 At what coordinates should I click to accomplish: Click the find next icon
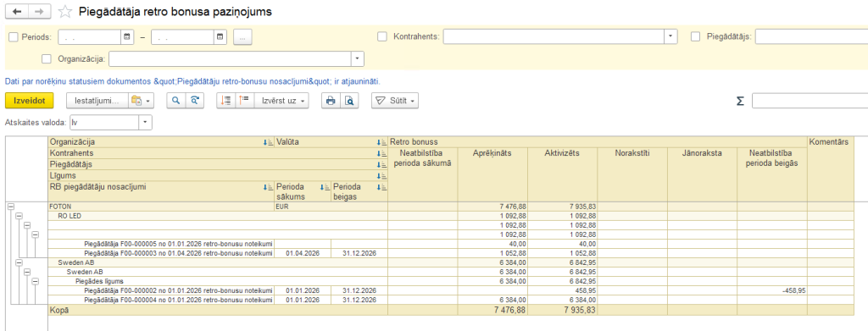pos(195,101)
